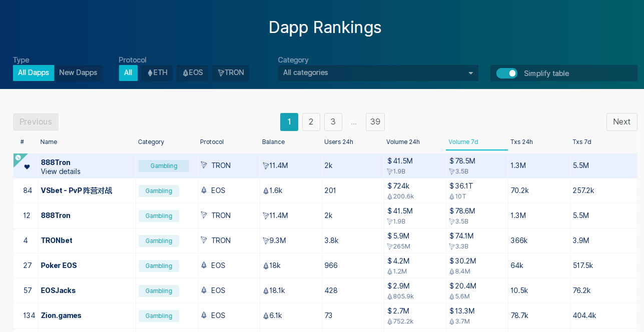
Task: Go to page 1
Action: (289, 122)
